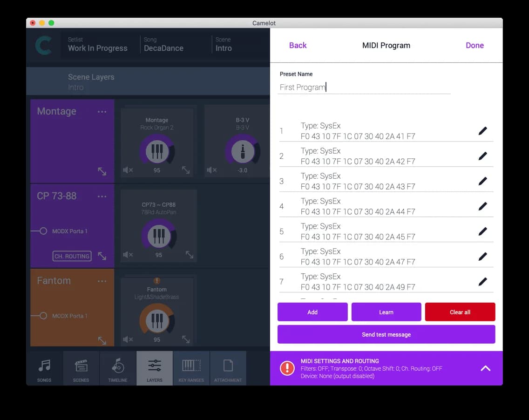
Task: Select the Key Ranges icon
Action: point(191,368)
